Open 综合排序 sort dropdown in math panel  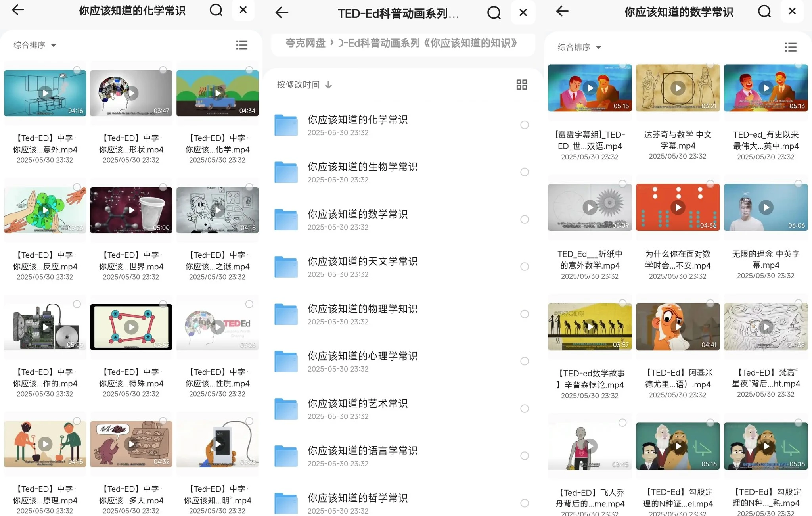[579, 47]
